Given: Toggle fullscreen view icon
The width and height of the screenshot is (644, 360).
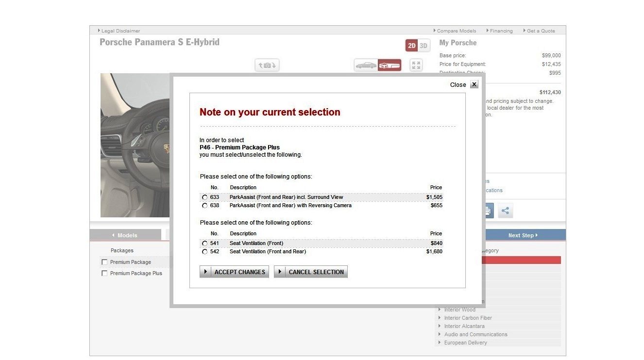Looking at the screenshot, I should (416, 65).
